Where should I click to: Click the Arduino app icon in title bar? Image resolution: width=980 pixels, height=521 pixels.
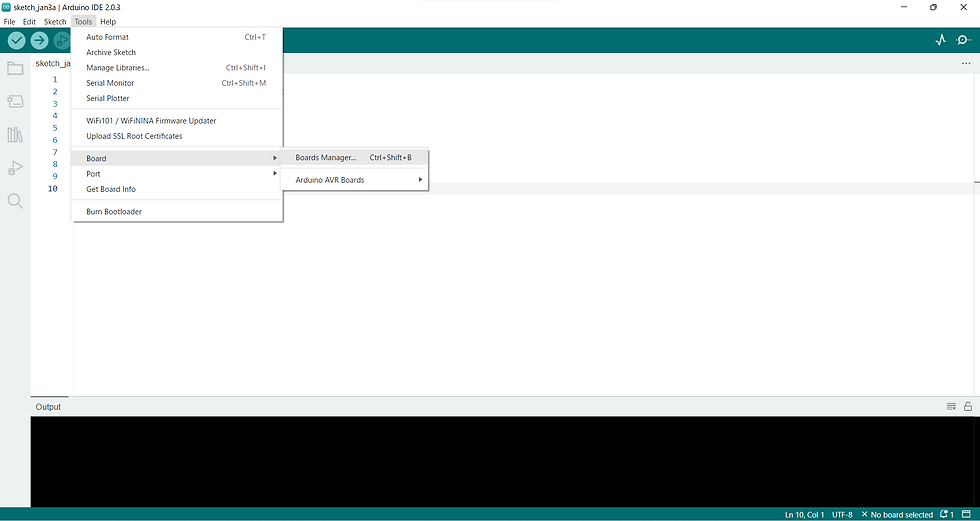(6, 7)
